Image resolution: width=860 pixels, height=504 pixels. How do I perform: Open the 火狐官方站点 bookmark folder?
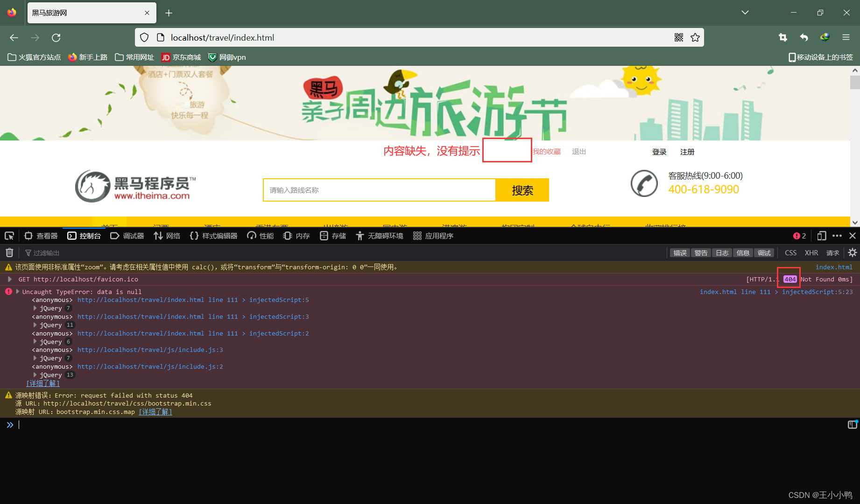(35, 57)
